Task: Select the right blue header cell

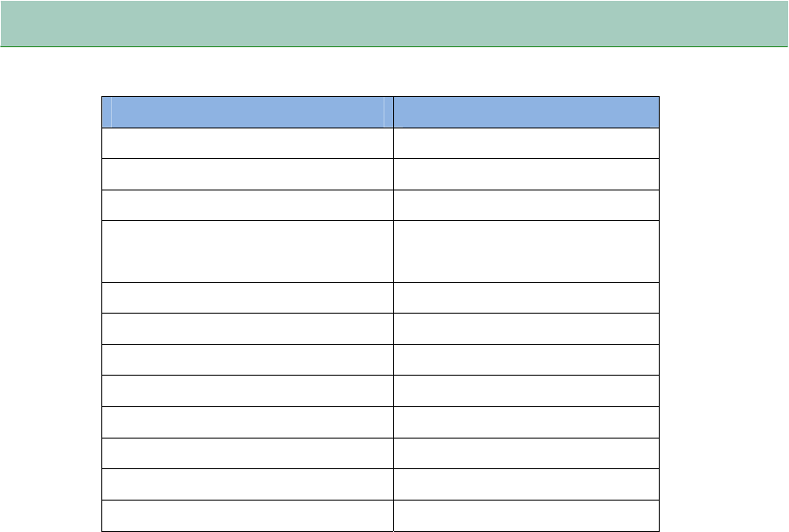Action: click(x=526, y=113)
